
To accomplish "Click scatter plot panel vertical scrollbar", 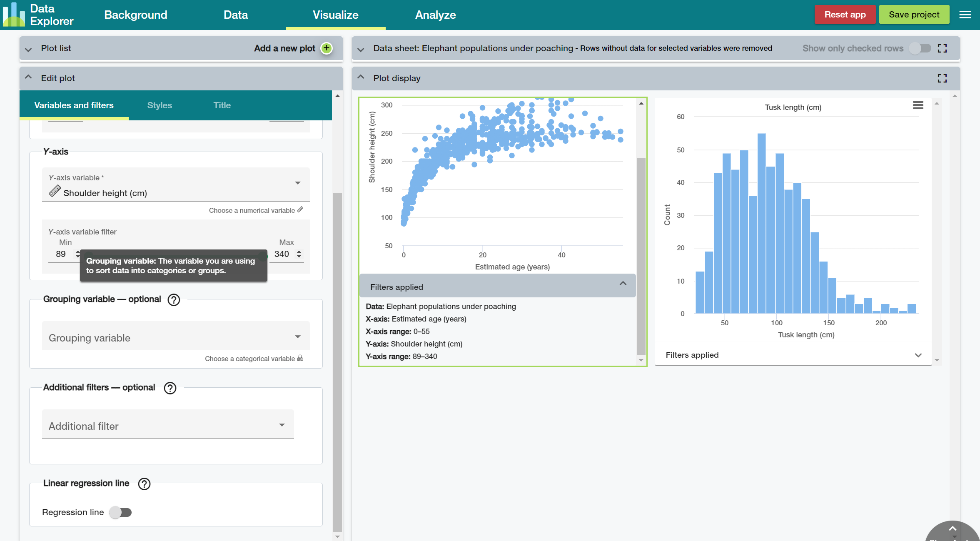I will point(641,256).
